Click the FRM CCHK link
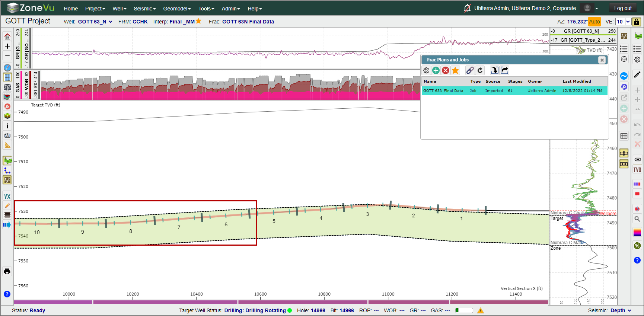This screenshot has width=644, height=316. pyautogui.click(x=140, y=22)
